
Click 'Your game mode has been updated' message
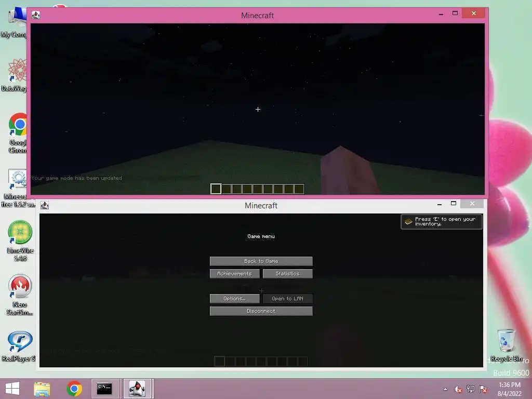point(77,178)
